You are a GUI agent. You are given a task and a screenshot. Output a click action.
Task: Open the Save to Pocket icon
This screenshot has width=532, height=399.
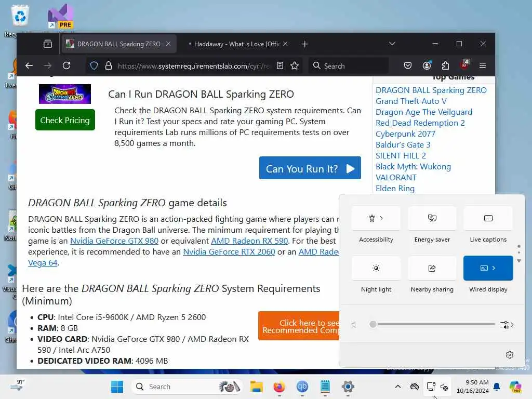(408, 65)
